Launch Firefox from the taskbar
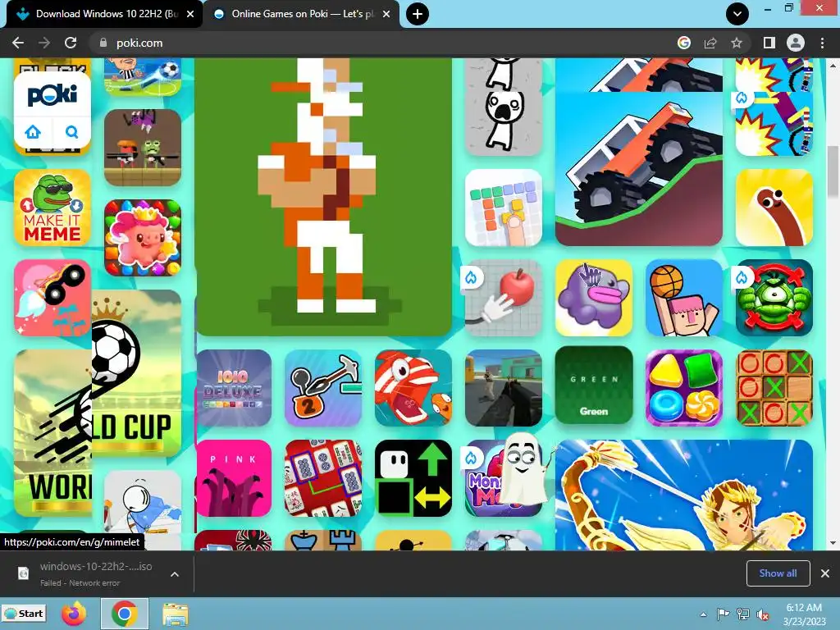Image resolution: width=840 pixels, height=630 pixels. (73, 614)
